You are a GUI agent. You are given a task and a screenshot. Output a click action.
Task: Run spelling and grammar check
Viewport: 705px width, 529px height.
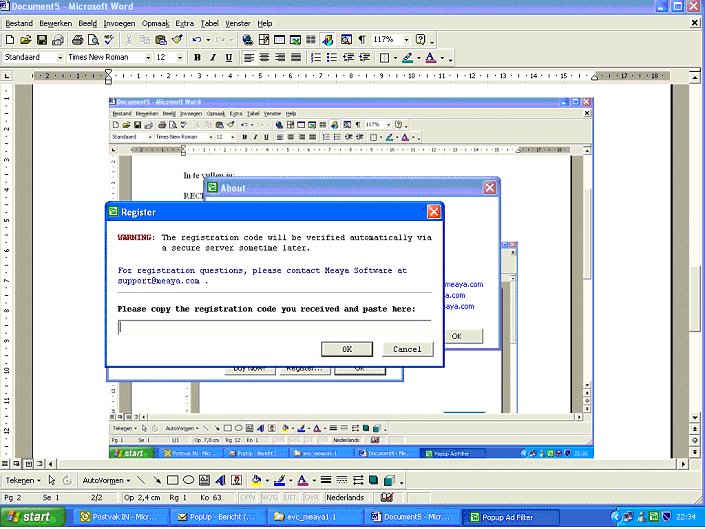click(x=109, y=40)
